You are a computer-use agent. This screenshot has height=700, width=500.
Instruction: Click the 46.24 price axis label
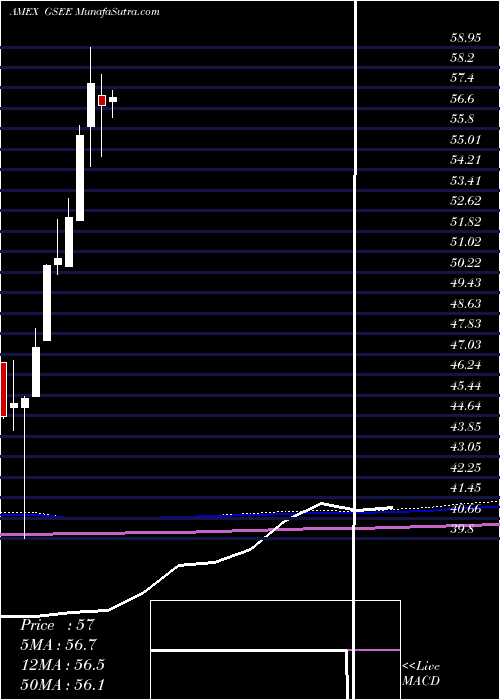tap(465, 365)
